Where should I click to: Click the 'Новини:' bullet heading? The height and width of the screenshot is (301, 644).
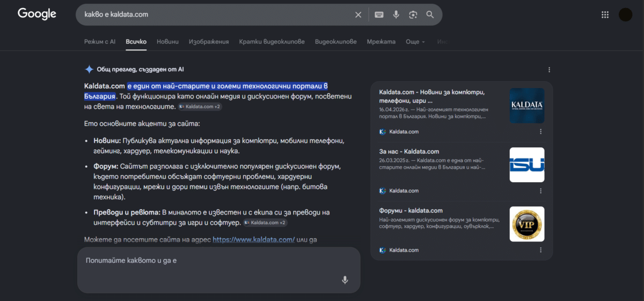(x=107, y=141)
